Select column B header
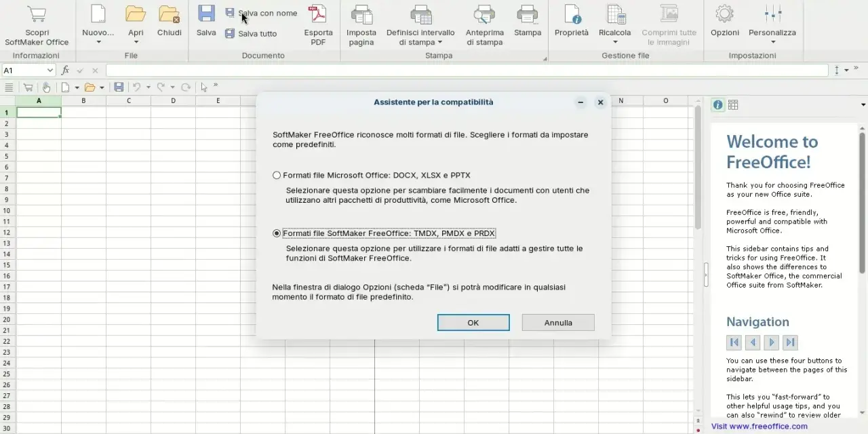 click(83, 100)
